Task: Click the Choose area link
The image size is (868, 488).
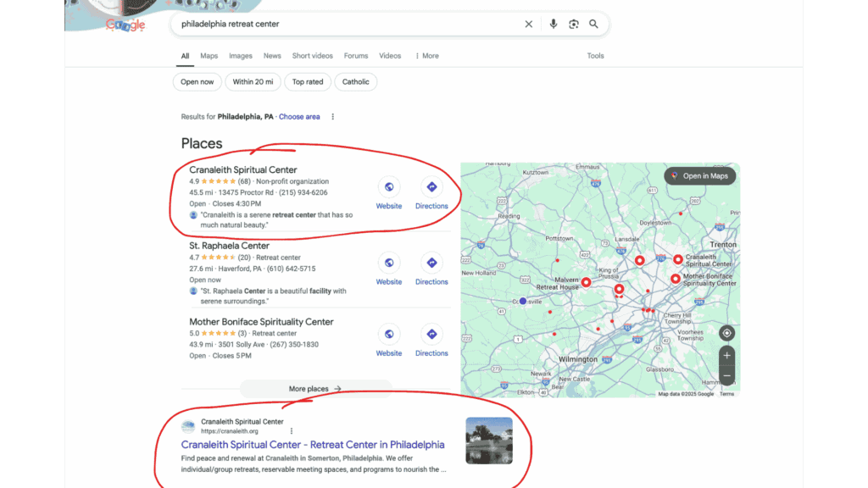Action: [x=299, y=117]
